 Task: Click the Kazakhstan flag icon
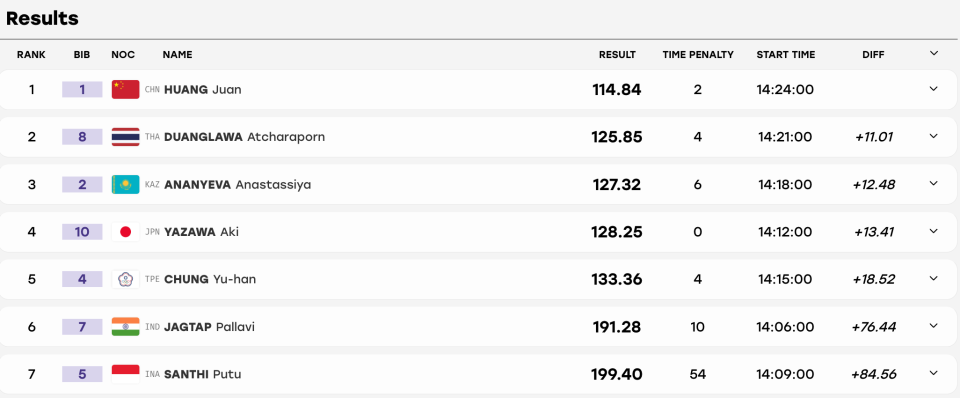[126, 184]
